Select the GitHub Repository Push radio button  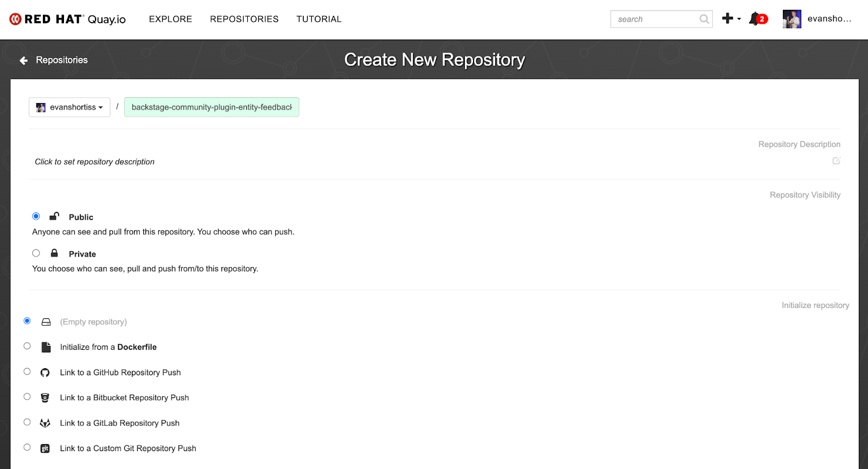[27, 371]
